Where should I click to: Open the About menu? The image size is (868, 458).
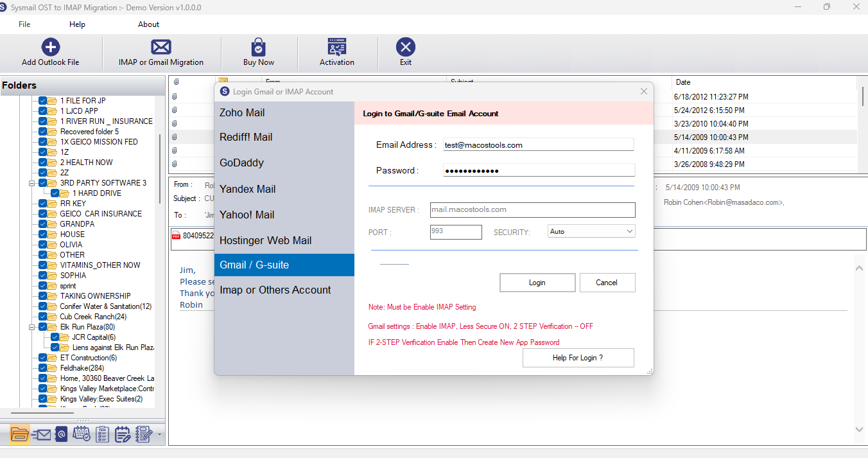point(148,24)
